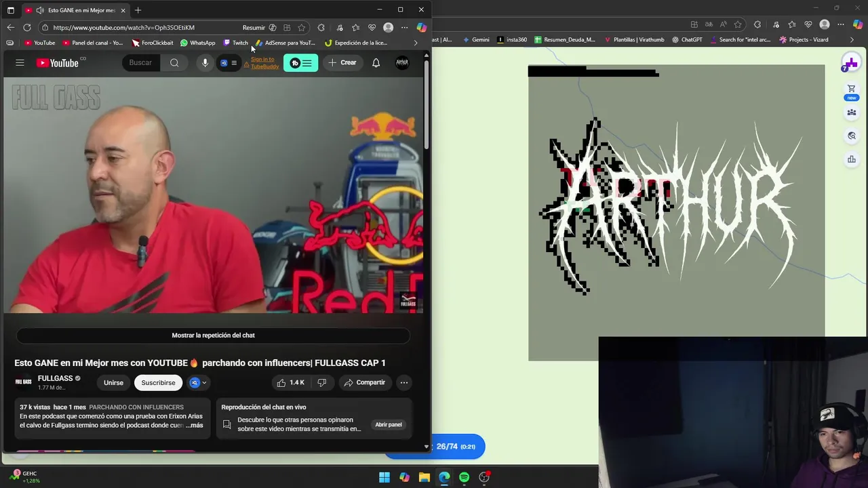Open the Panel del canal bookmark

93,43
